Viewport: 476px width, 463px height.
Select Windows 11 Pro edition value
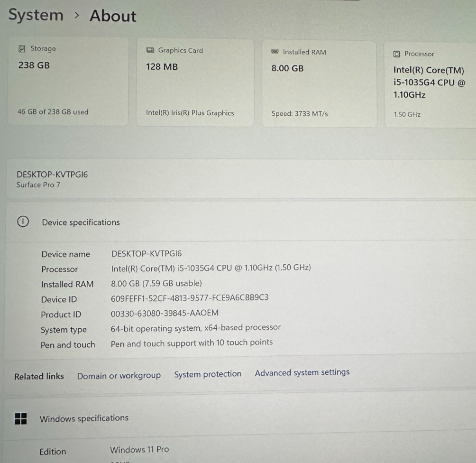point(139,449)
